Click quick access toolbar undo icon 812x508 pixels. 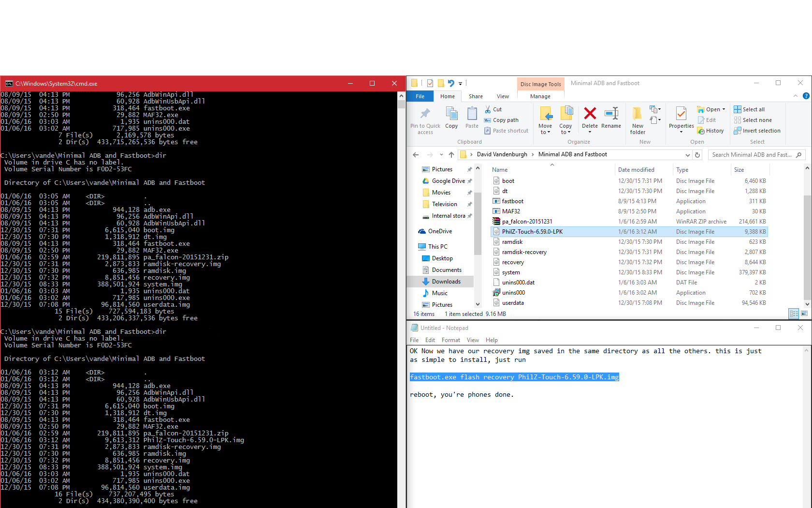[x=451, y=83]
